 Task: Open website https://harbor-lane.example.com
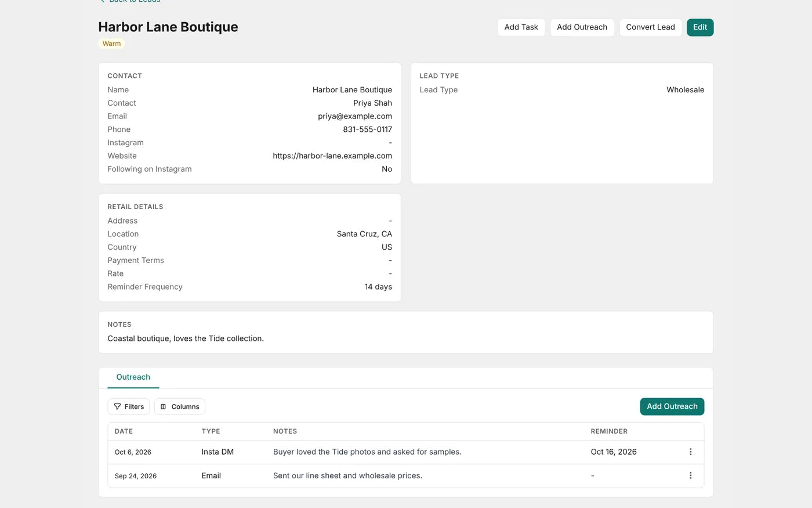coord(332,156)
